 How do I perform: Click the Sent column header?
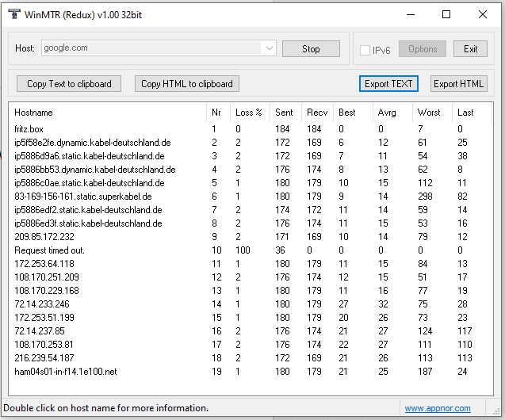[x=285, y=113]
